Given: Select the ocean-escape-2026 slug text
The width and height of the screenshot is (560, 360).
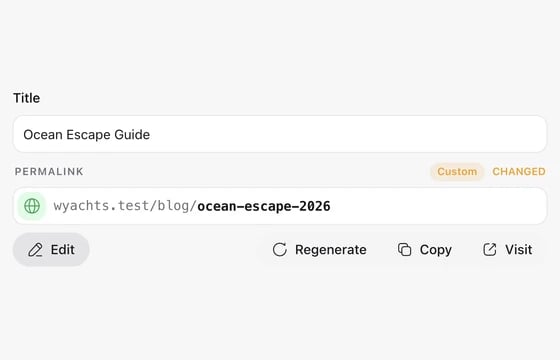Looking at the screenshot, I should 264,206.
